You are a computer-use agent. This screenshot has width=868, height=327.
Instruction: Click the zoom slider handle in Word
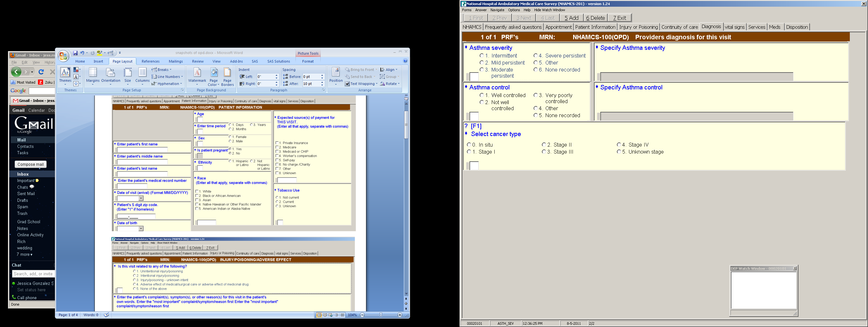[x=381, y=315]
